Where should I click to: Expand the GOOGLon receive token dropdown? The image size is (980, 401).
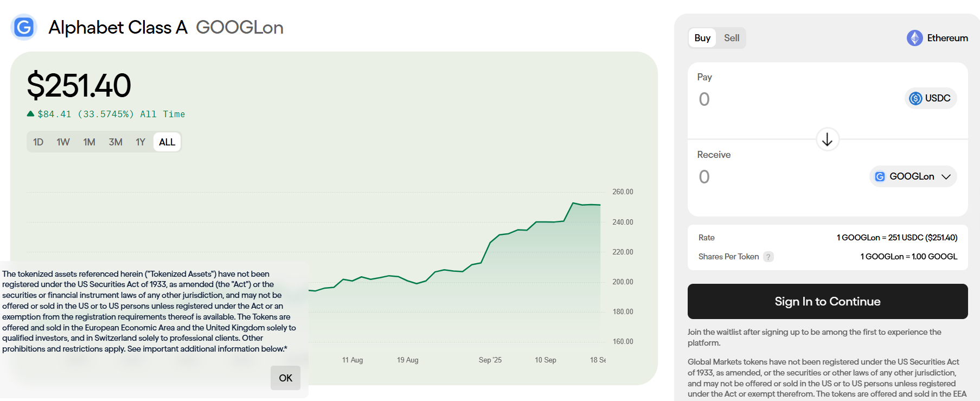click(x=946, y=176)
